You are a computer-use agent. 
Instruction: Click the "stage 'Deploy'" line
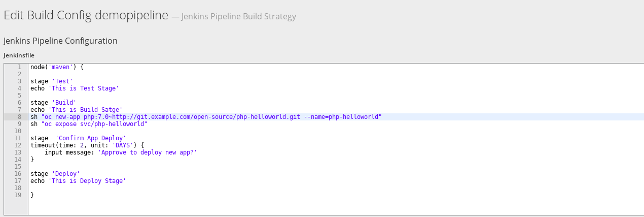point(55,173)
